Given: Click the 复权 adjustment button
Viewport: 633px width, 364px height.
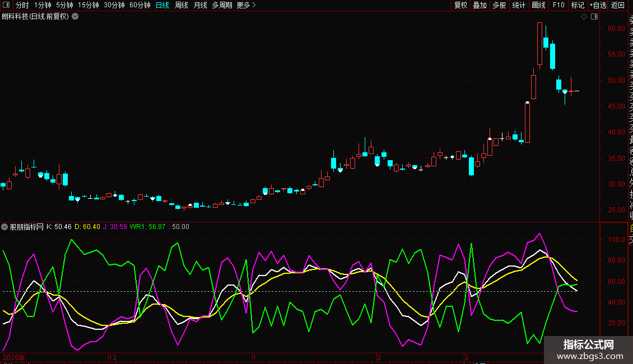Looking at the screenshot, I should click(x=460, y=5).
